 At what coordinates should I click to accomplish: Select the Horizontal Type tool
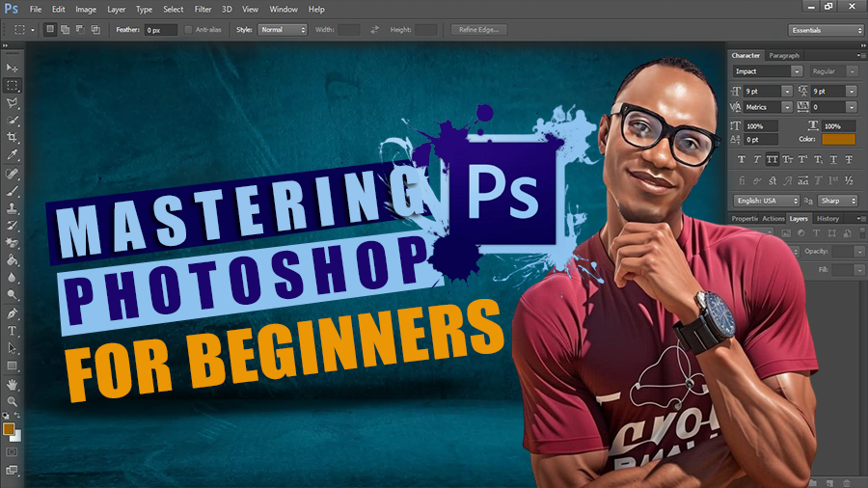(x=12, y=331)
